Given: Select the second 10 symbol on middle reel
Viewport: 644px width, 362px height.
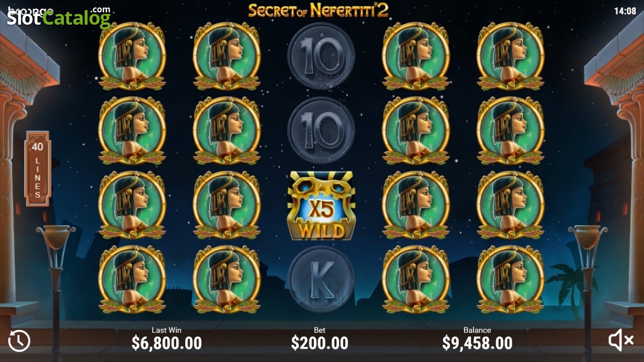Looking at the screenshot, I should click(x=321, y=130).
